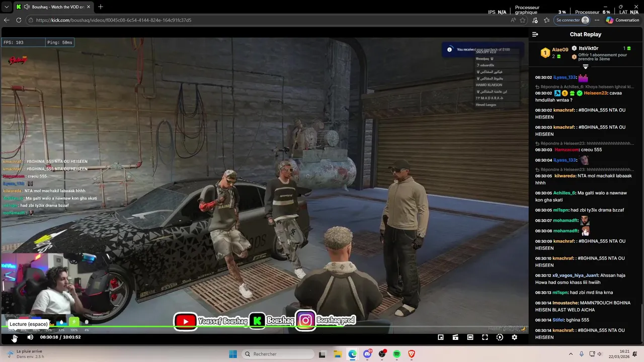Click Achilles_6 username in chat

pos(564,193)
